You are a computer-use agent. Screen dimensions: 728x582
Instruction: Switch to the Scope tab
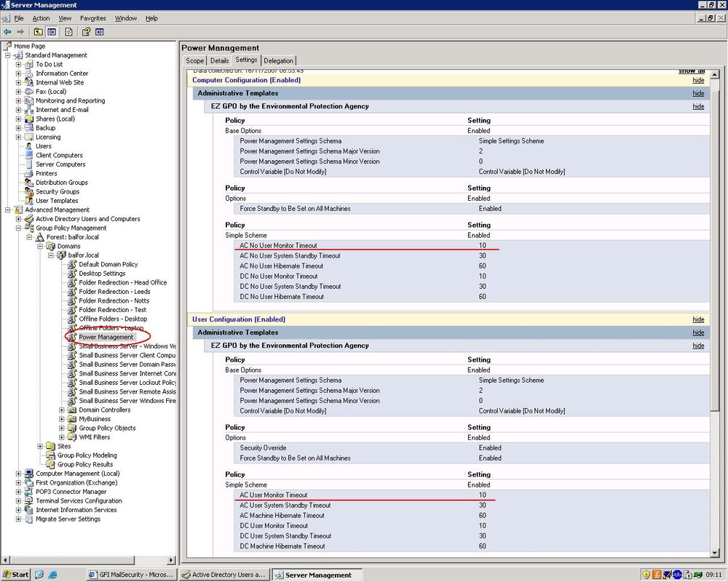[194, 60]
